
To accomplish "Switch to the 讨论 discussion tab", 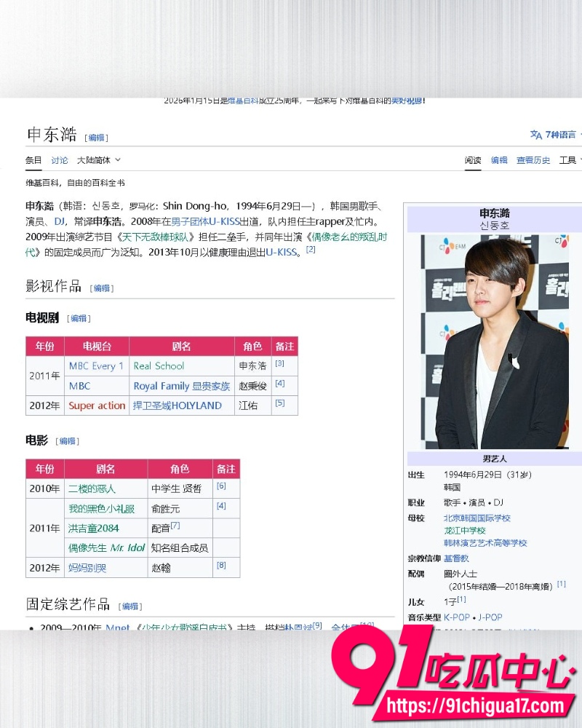I will pos(60,160).
